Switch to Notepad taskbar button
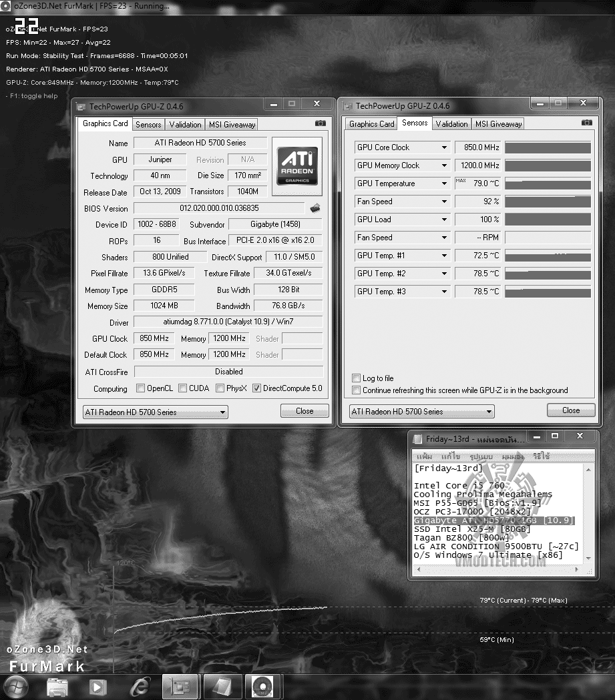The width and height of the screenshot is (615, 700). (223, 687)
